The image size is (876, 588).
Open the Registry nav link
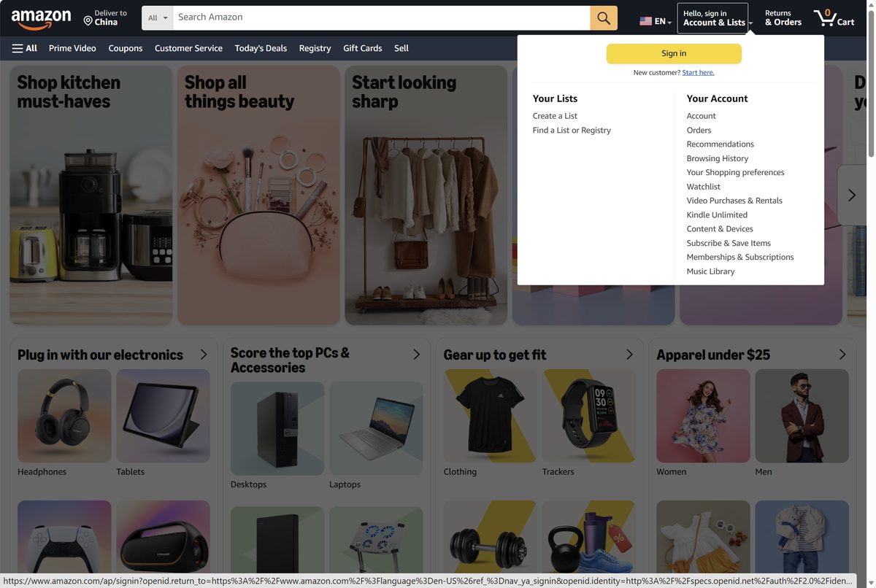point(315,48)
